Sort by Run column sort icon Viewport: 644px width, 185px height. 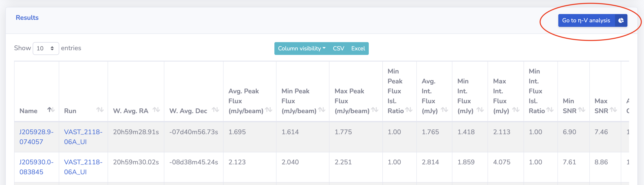pos(100,110)
